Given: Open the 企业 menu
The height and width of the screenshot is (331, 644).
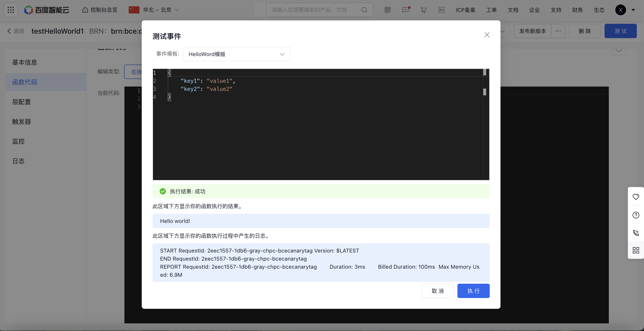Looking at the screenshot, I should pos(534,10).
